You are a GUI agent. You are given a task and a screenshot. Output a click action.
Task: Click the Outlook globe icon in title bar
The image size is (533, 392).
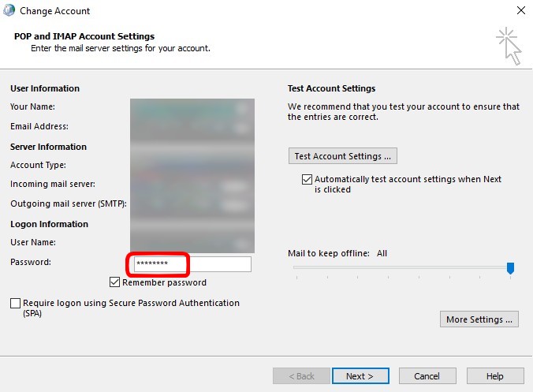9,11
